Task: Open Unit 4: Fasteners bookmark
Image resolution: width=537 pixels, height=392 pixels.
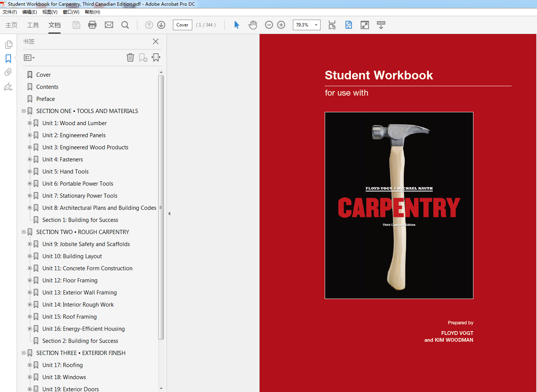Action: pyautogui.click(x=62, y=160)
